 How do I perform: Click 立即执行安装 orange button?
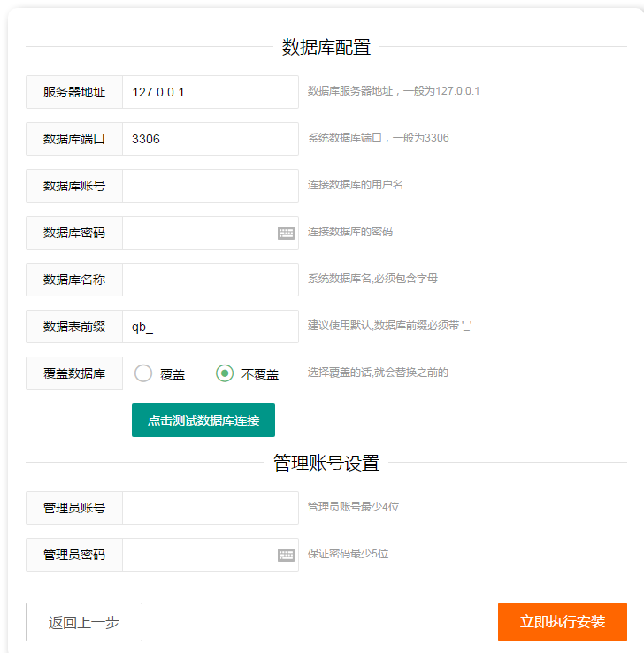[x=563, y=622]
